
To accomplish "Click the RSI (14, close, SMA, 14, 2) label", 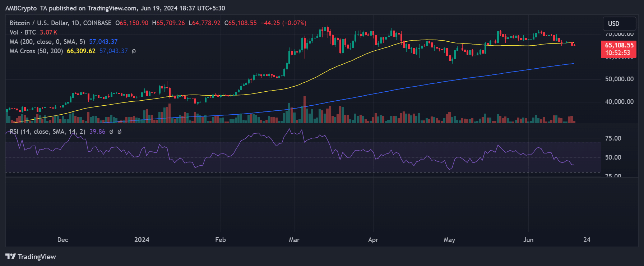I will coord(47,132).
